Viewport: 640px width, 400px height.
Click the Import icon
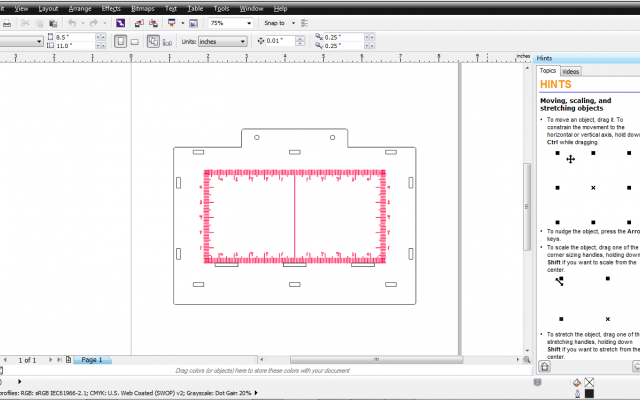point(139,23)
